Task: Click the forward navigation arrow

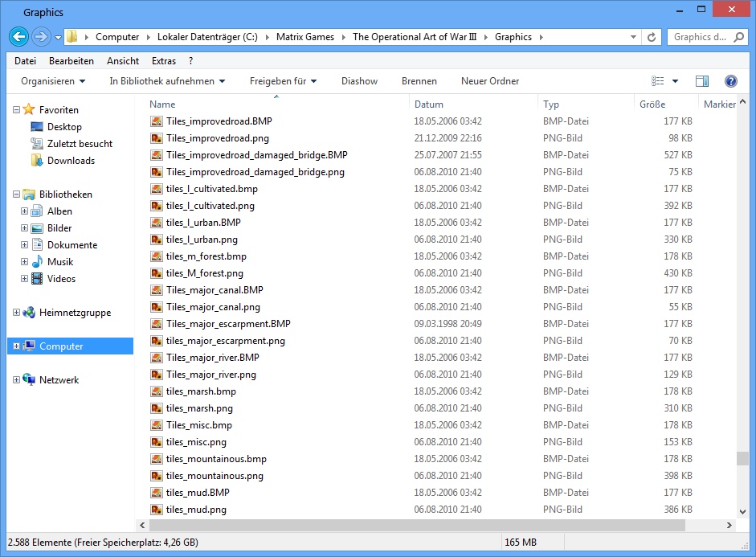Action: [x=41, y=37]
